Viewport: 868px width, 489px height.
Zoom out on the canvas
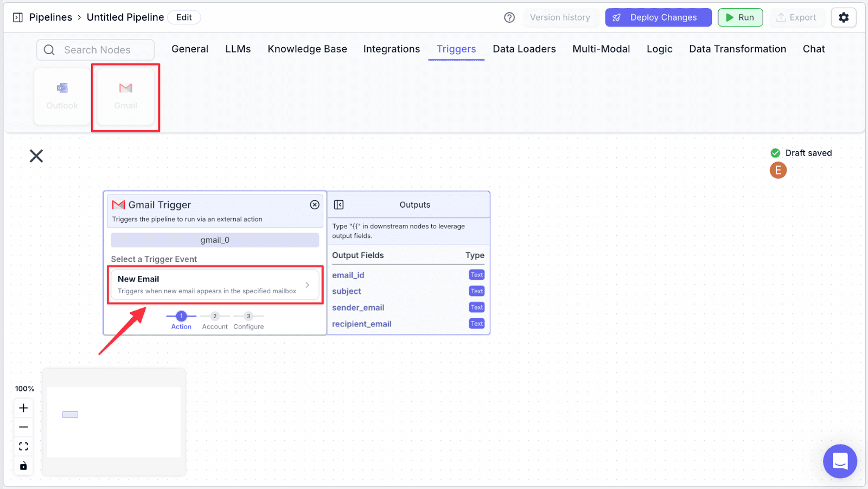(23, 427)
